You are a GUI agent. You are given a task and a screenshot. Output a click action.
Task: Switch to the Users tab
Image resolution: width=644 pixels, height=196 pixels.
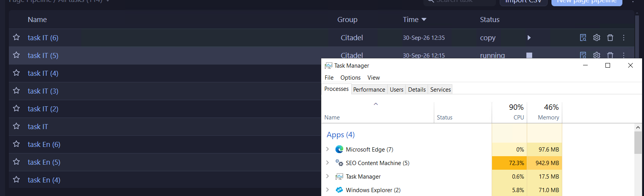coord(396,90)
